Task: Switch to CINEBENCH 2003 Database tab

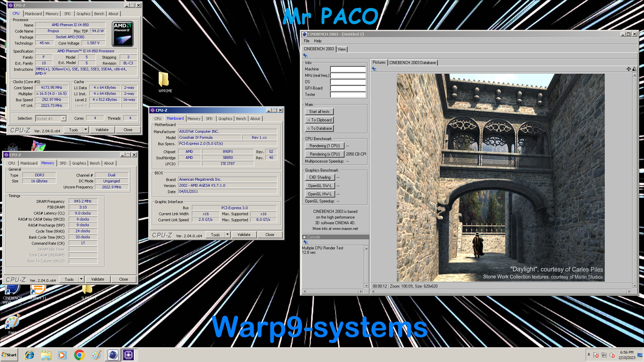Action: [x=413, y=63]
